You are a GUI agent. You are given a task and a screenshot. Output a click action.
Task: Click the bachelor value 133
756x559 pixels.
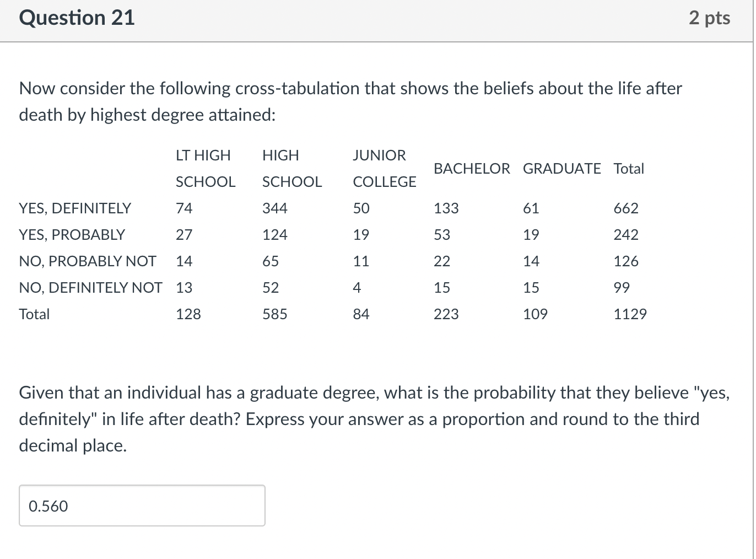[446, 208]
